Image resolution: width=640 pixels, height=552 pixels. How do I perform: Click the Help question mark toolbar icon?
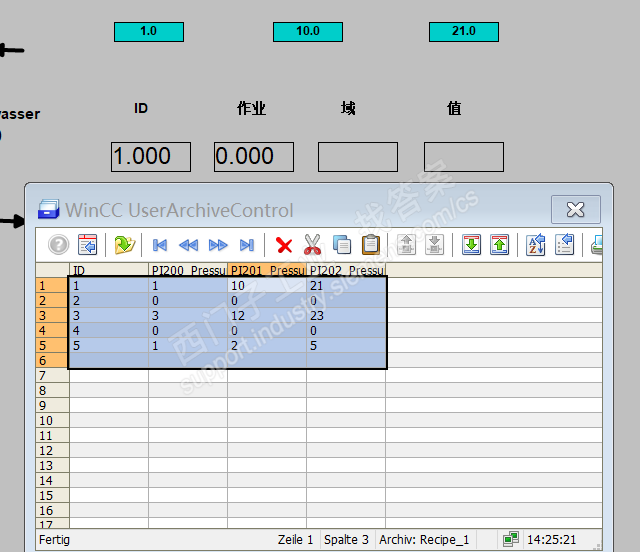click(58, 245)
